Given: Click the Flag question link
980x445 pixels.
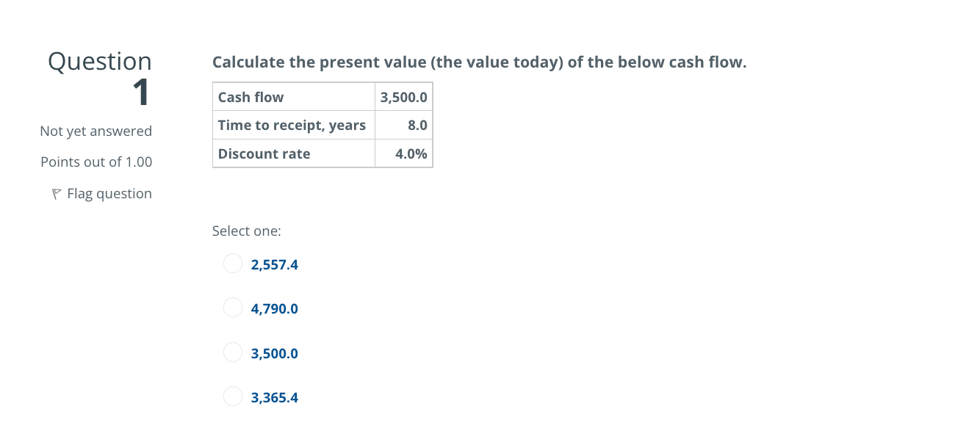Looking at the screenshot, I should [x=108, y=193].
